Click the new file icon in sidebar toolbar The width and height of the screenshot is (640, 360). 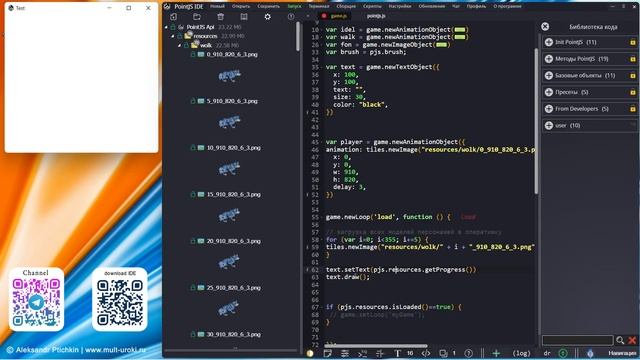coord(173,17)
